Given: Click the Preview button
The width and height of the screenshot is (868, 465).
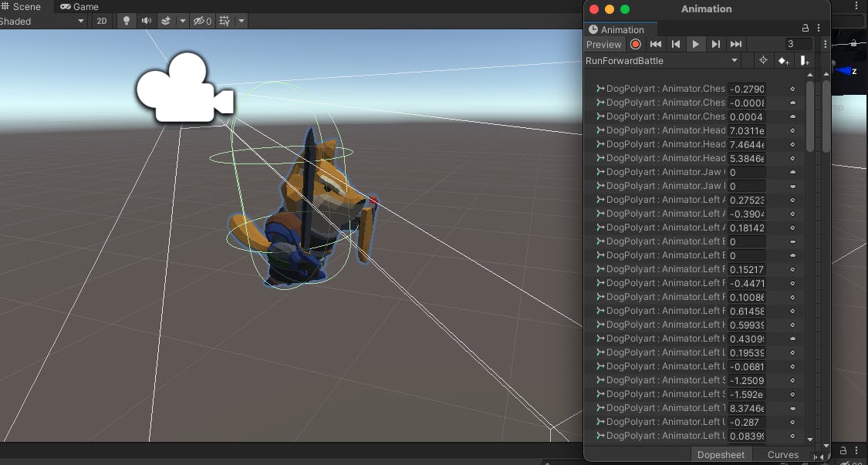Looking at the screenshot, I should coord(604,44).
